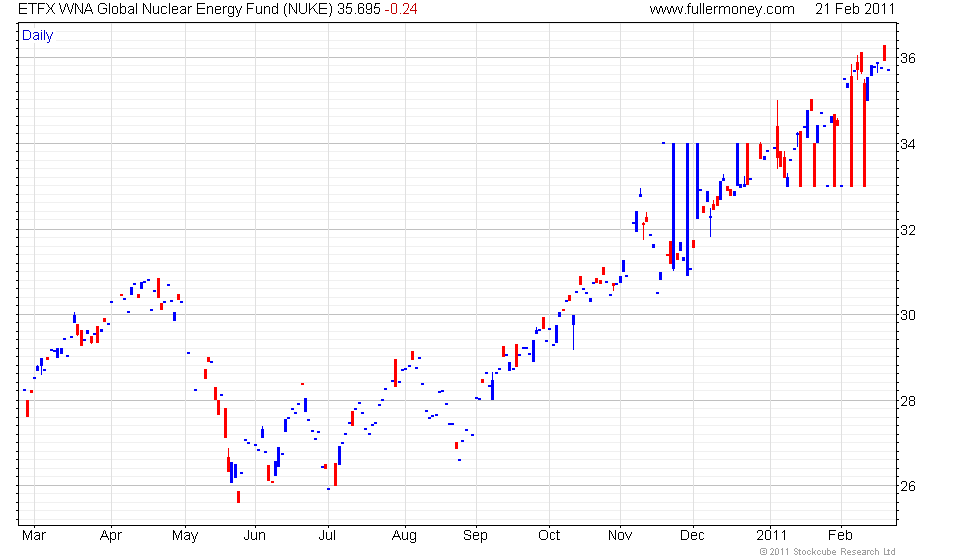Click the Mar label on the time axis
980x560 pixels.
pyautogui.click(x=35, y=534)
